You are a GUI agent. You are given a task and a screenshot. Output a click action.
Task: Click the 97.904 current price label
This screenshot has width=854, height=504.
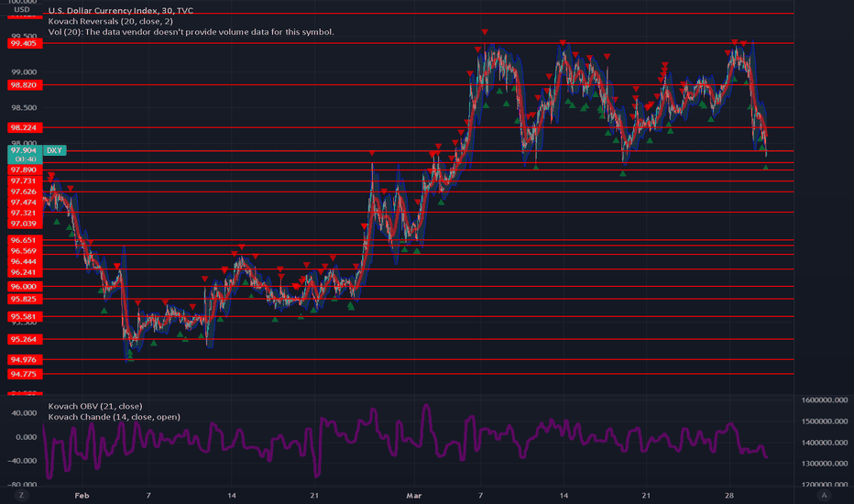coord(25,150)
